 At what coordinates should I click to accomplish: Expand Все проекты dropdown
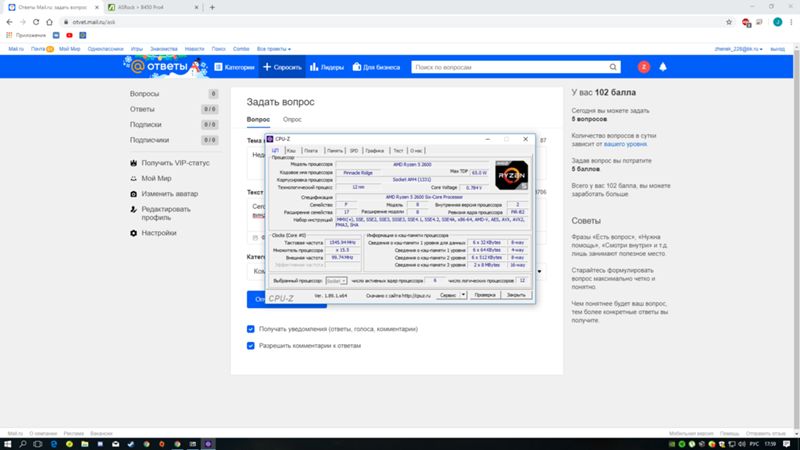[274, 49]
